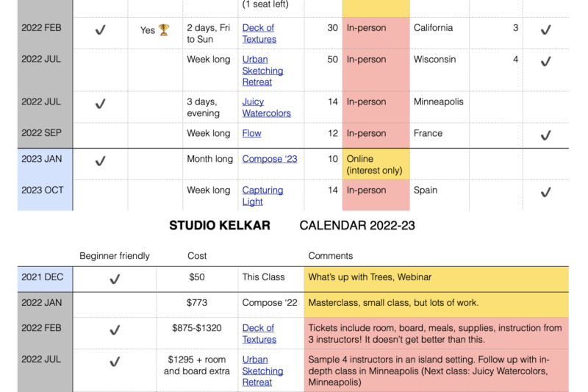Click the Beginner friendly column header
The width and height of the screenshot is (588, 392).
click(x=115, y=256)
